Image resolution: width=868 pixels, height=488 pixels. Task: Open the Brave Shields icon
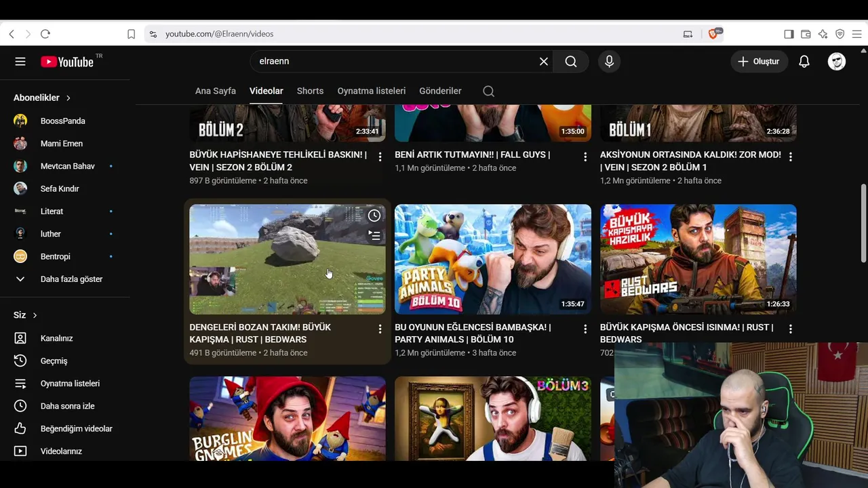[713, 34]
